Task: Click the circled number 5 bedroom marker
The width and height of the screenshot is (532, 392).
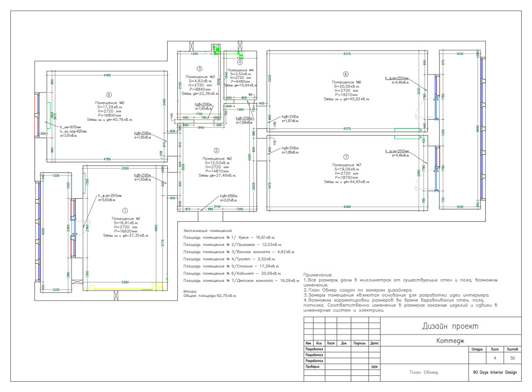Action: coord(108,94)
